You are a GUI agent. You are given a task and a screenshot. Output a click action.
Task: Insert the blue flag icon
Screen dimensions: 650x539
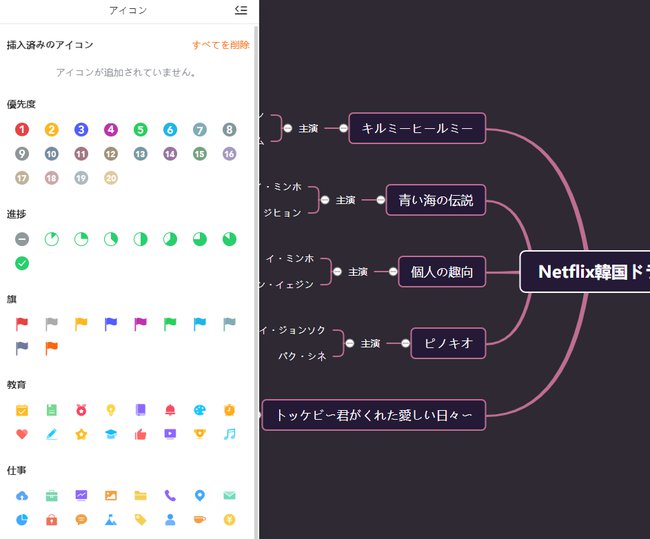click(111, 324)
